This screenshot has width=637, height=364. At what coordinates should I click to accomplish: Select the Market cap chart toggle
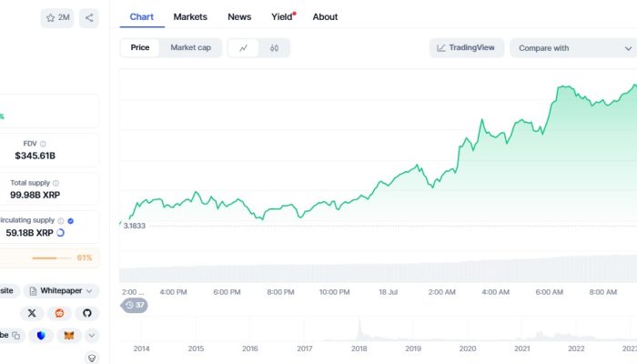coord(190,47)
